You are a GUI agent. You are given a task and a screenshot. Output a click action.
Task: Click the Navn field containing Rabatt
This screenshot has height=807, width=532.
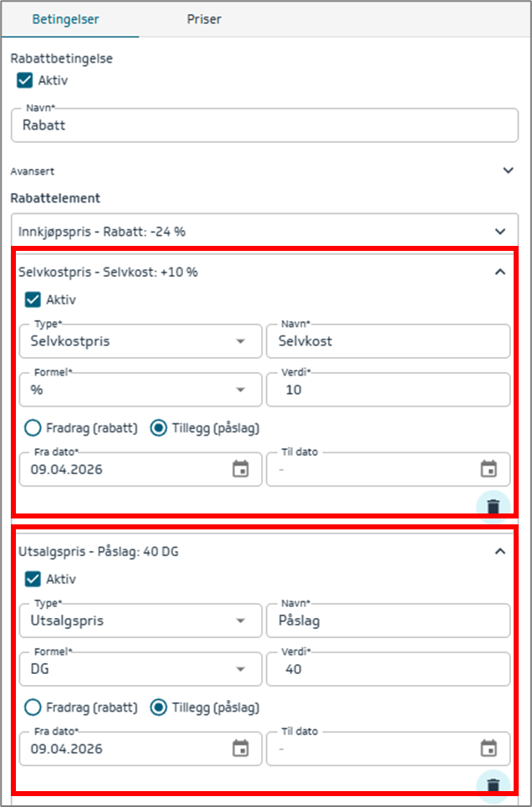[264, 127]
